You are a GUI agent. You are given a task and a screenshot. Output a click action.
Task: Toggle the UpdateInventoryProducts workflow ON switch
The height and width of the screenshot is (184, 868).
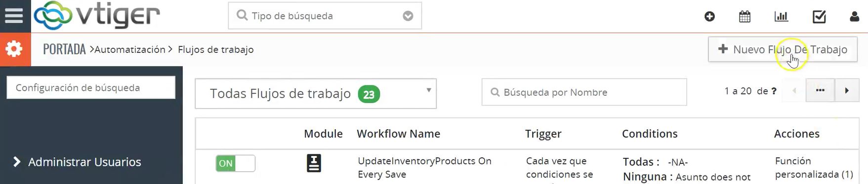tap(235, 163)
